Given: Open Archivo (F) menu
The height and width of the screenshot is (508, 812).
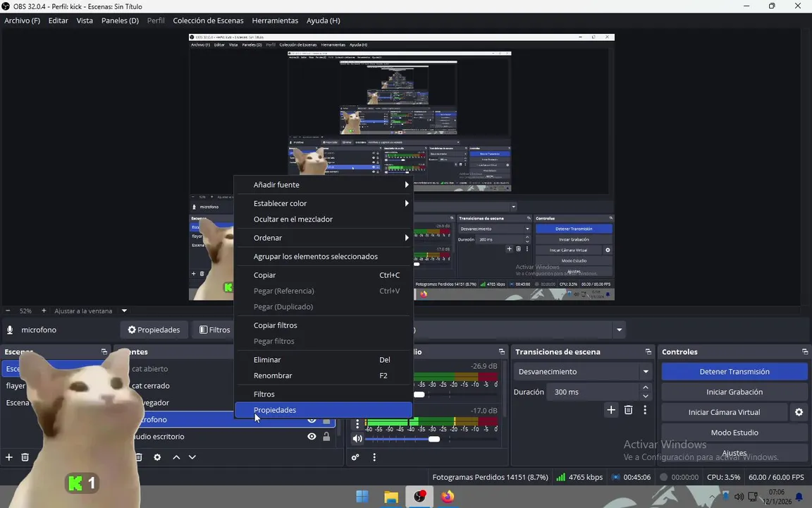Looking at the screenshot, I should (x=23, y=20).
